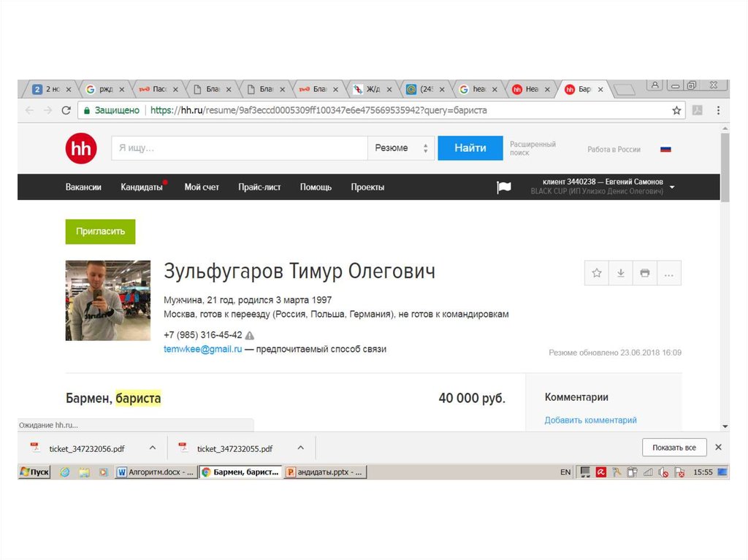Expand client account dropdown arrow
Viewport: 748px width, 560px height.
pyautogui.click(x=672, y=188)
